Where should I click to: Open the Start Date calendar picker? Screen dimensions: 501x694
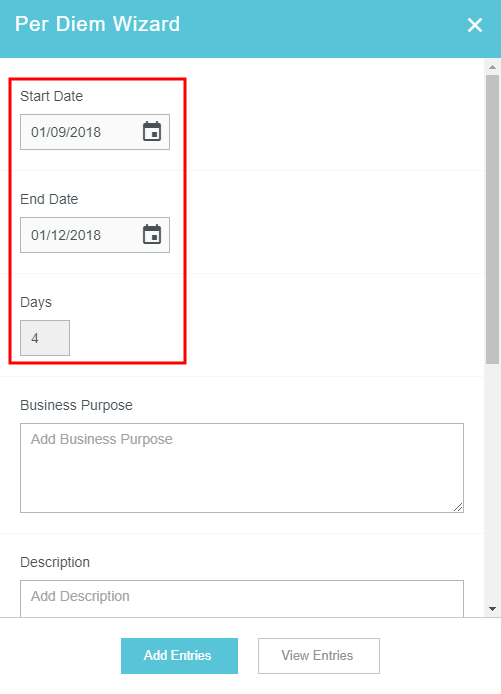[x=152, y=131]
